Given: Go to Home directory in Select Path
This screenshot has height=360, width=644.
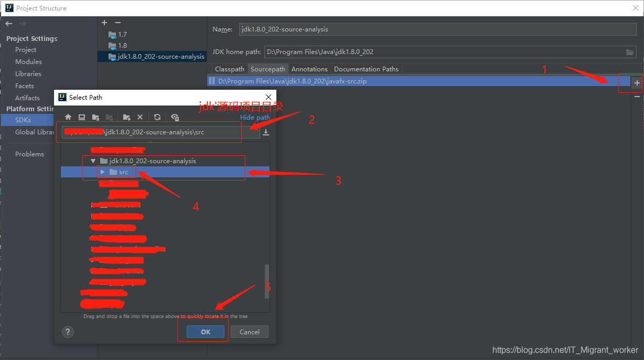Looking at the screenshot, I should pos(68,118).
